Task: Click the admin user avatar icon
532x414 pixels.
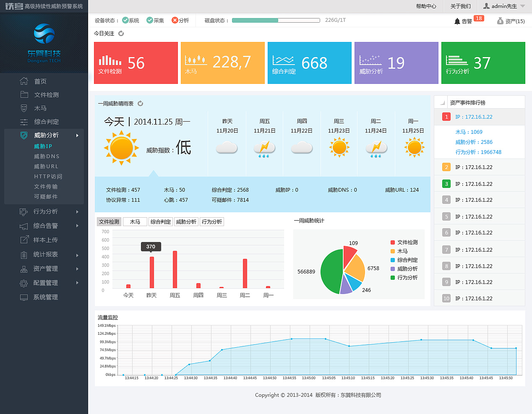Action: click(x=486, y=6)
